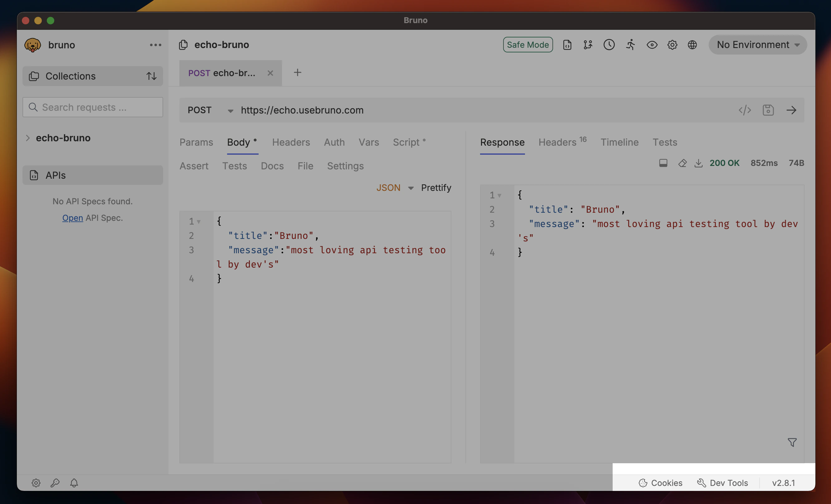Open the No Environment dropdown
The width and height of the screenshot is (831, 504).
tap(757, 45)
